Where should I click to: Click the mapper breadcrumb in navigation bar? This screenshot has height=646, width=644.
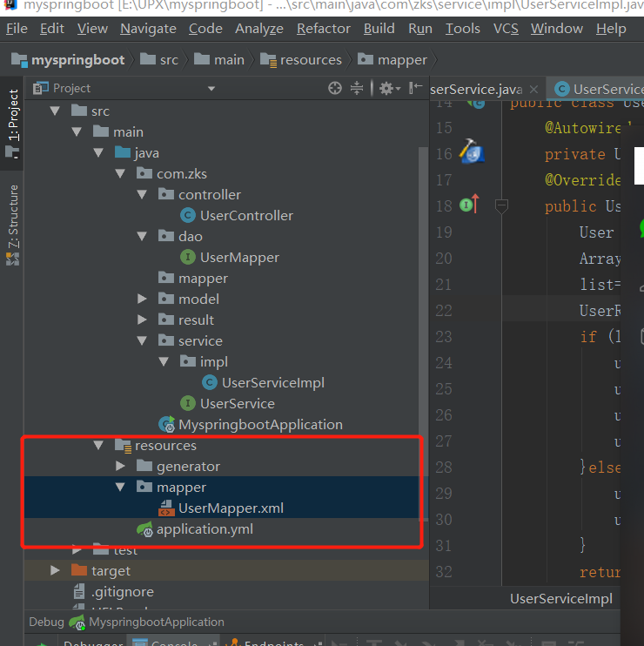(x=392, y=60)
